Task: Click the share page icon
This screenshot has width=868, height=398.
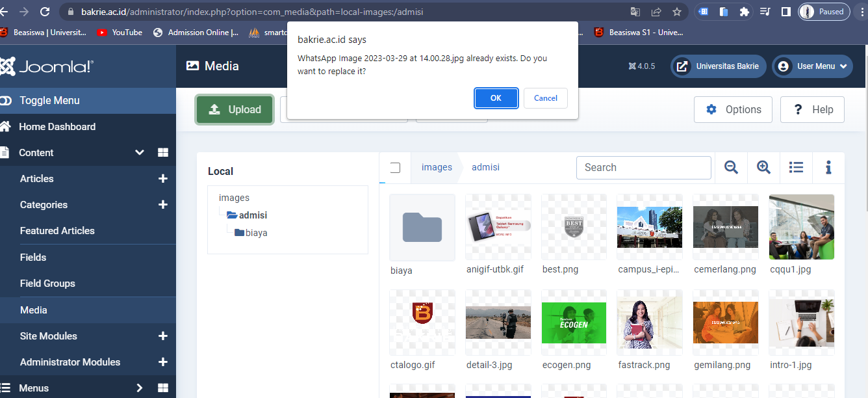Action: [x=656, y=12]
